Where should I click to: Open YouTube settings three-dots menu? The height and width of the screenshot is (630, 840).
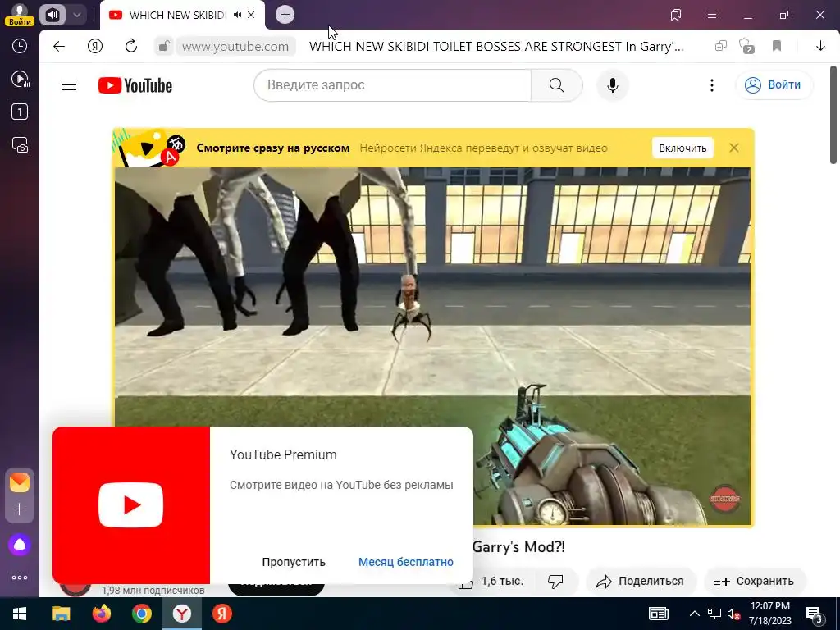711,85
